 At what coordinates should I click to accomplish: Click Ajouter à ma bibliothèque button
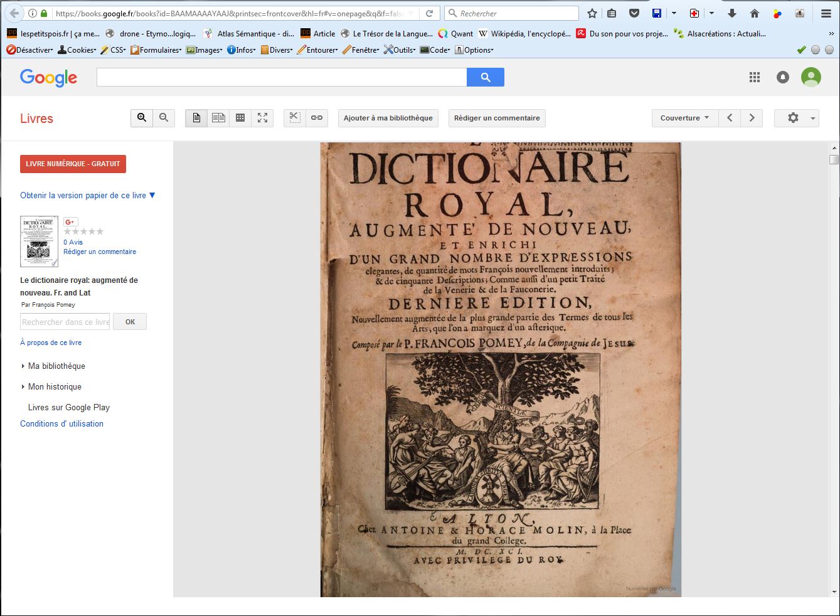(388, 118)
